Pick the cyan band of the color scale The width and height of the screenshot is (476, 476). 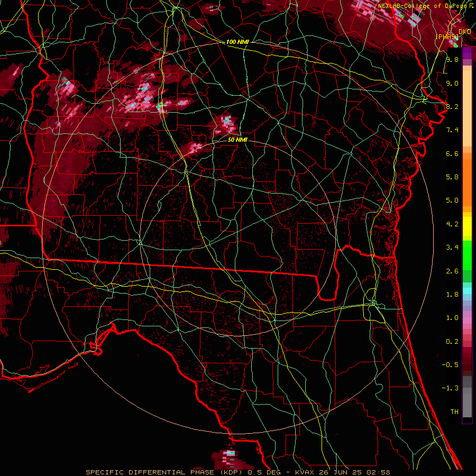click(x=467, y=291)
